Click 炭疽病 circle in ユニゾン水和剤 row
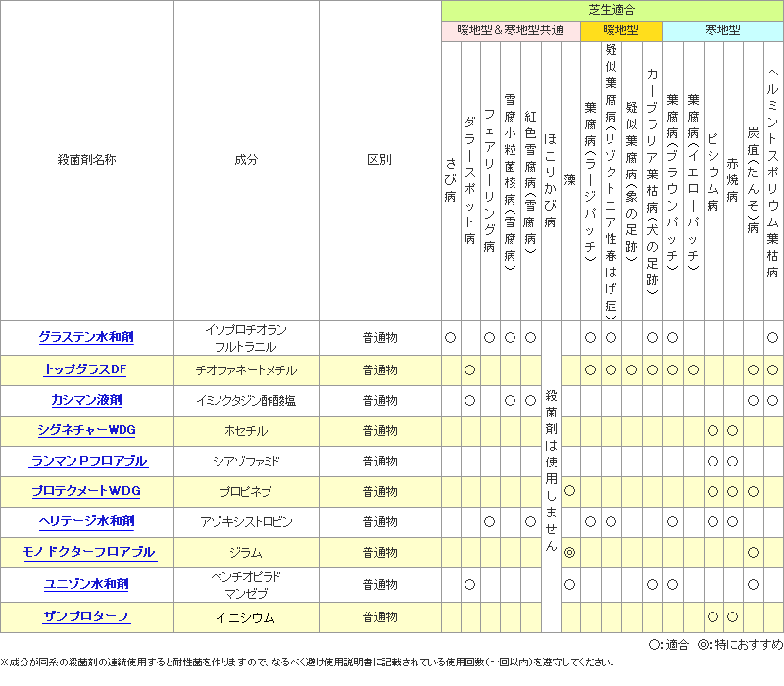Viewport: 784px width, 686px height. coord(753,584)
